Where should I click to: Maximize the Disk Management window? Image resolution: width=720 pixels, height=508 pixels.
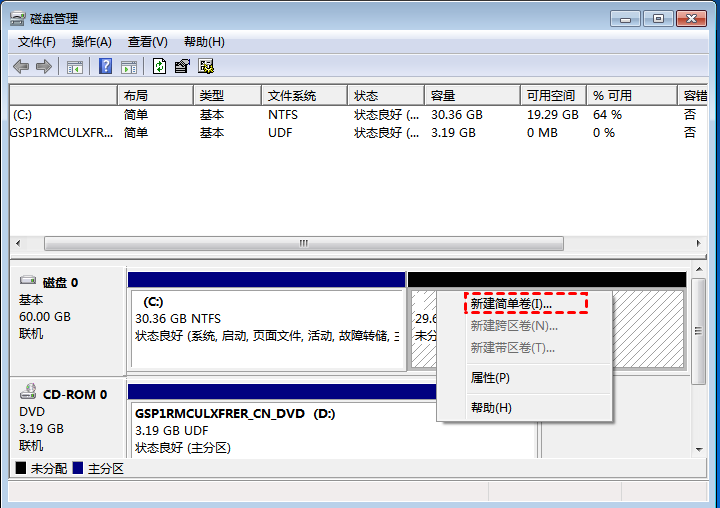click(658, 19)
